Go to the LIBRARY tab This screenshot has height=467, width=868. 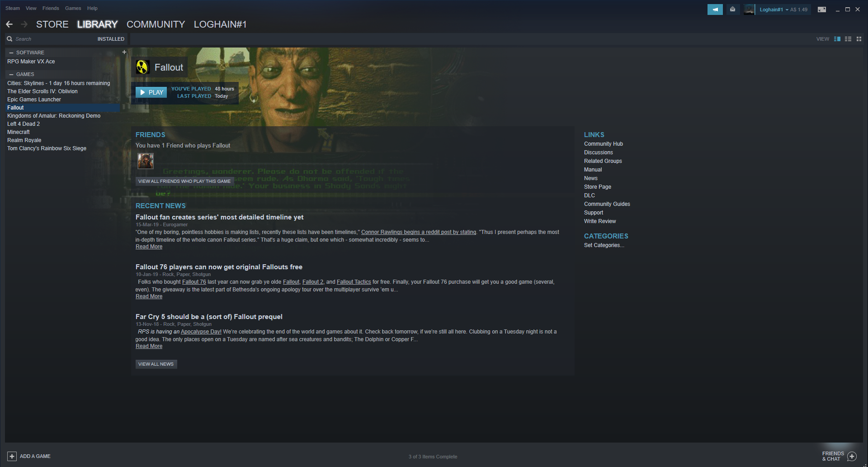point(97,24)
